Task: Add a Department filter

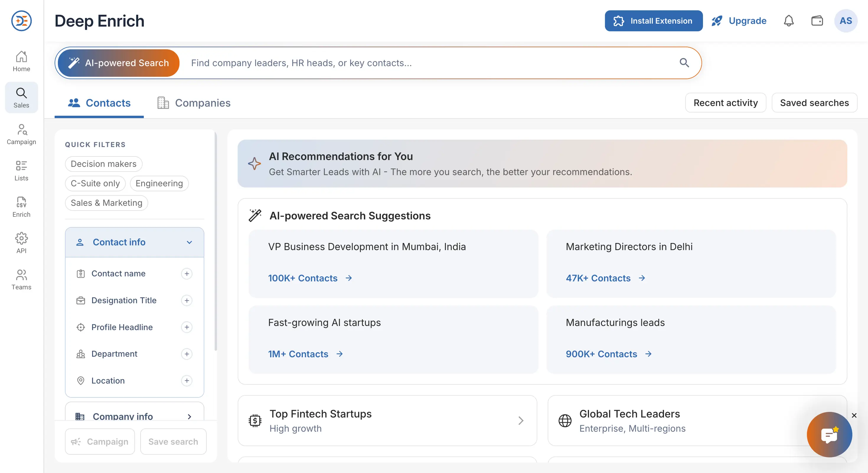Action: 187,354
